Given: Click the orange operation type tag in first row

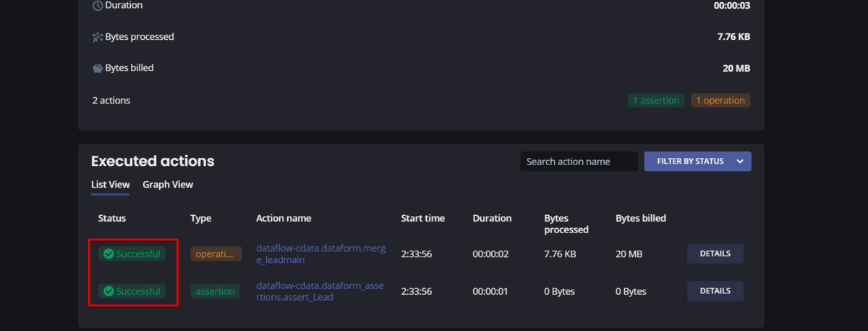Looking at the screenshot, I should click(x=216, y=254).
